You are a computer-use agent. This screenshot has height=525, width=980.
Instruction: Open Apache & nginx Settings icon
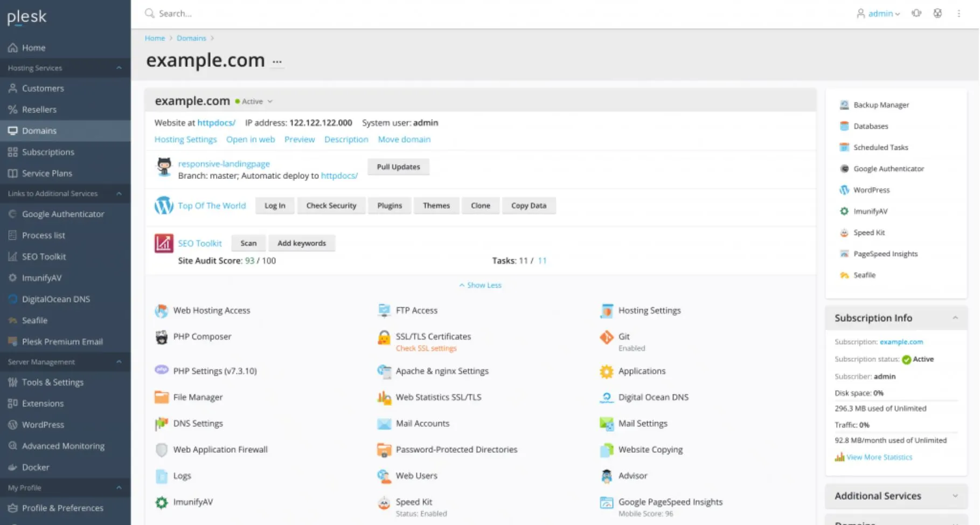point(384,371)
